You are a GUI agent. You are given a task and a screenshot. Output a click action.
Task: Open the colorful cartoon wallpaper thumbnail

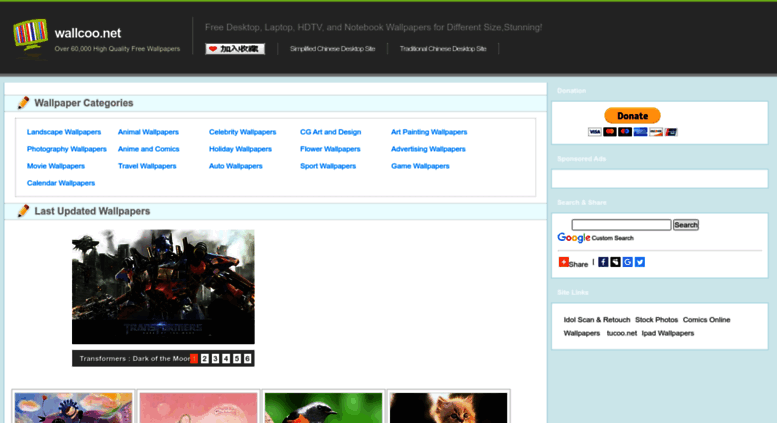click(x=73, y=408)
